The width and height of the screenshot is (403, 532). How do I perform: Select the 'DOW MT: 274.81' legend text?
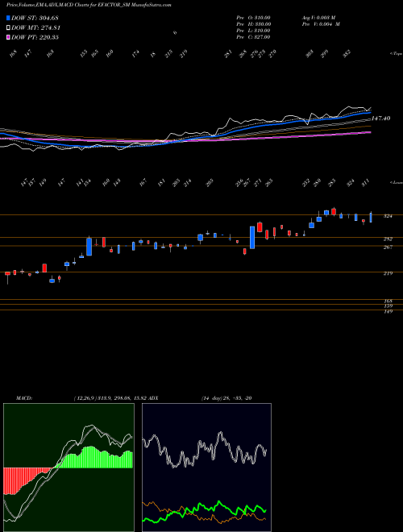pyautogui.click(x=36, y=28)
